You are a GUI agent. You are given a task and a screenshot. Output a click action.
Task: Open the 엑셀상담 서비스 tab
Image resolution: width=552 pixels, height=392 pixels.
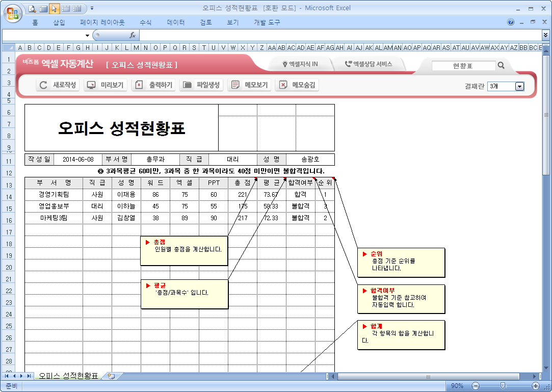coord(368,64)
